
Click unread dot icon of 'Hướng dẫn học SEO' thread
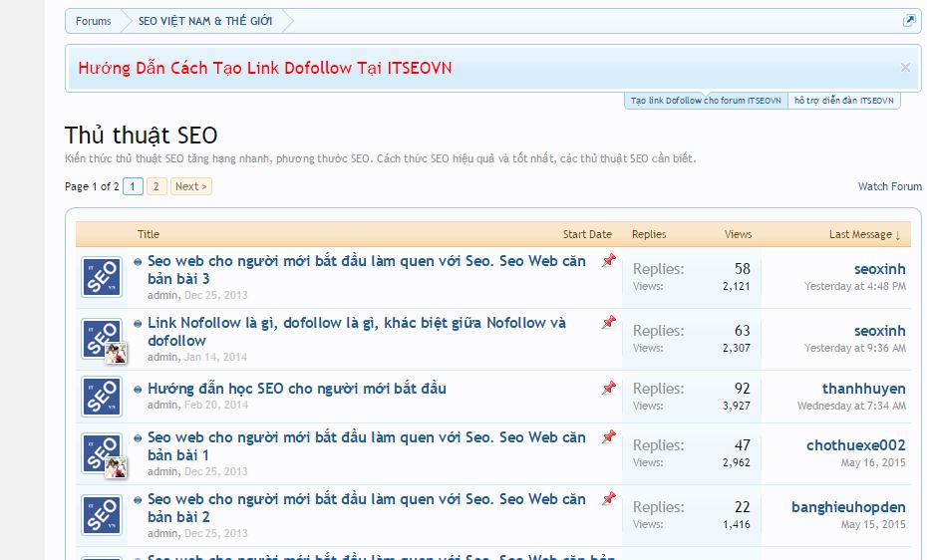click(138, 390)
